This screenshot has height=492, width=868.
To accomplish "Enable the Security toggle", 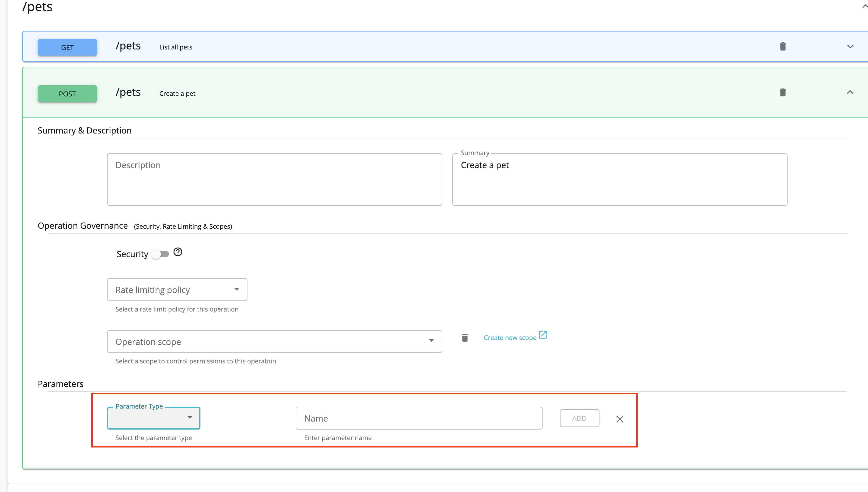I will pos(161,254).
